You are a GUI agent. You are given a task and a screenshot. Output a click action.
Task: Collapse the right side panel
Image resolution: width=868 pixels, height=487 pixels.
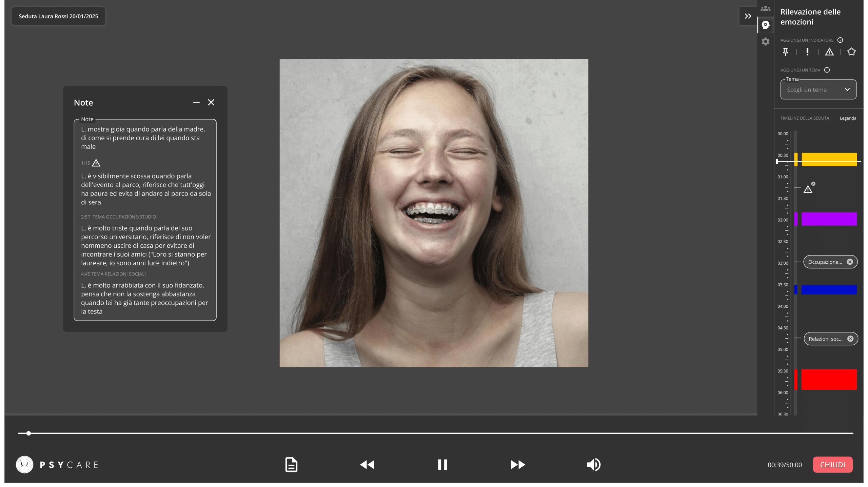(x=748, y=16)
